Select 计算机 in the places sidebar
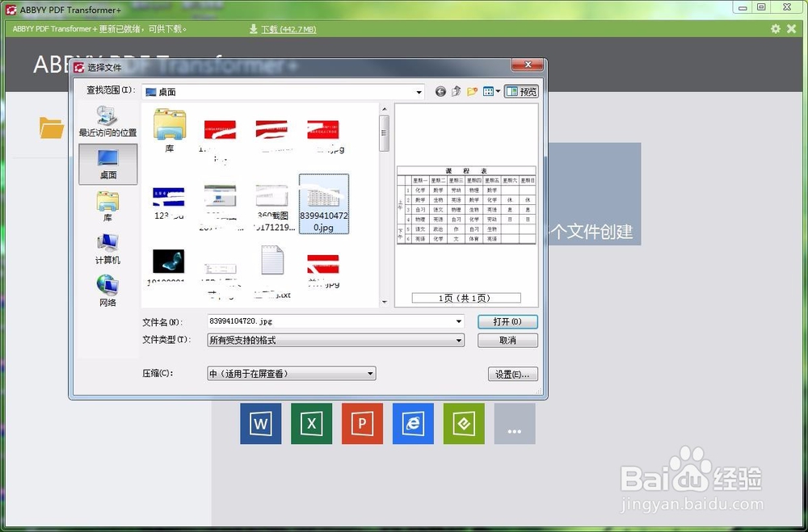 click(x=107, y=249)
